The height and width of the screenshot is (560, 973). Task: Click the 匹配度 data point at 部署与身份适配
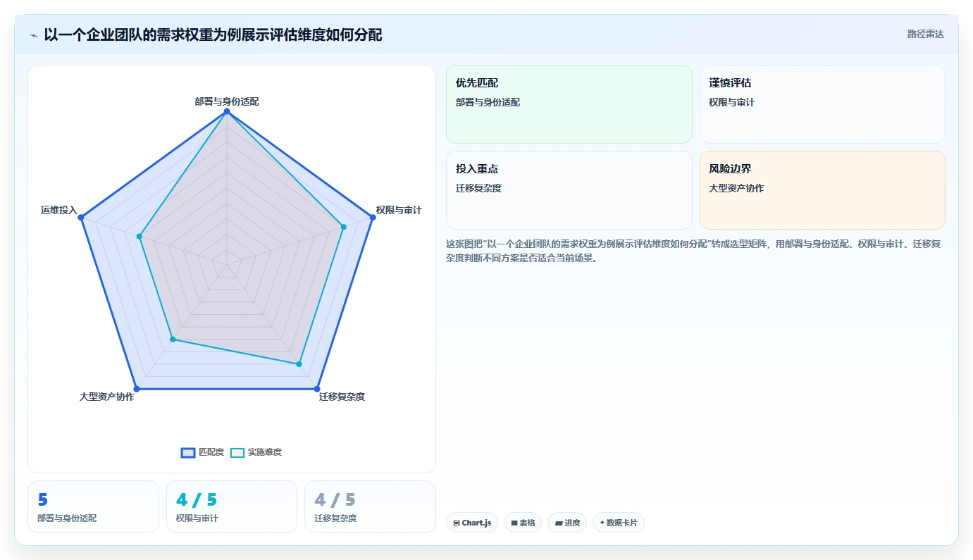(x=227, y=111)
